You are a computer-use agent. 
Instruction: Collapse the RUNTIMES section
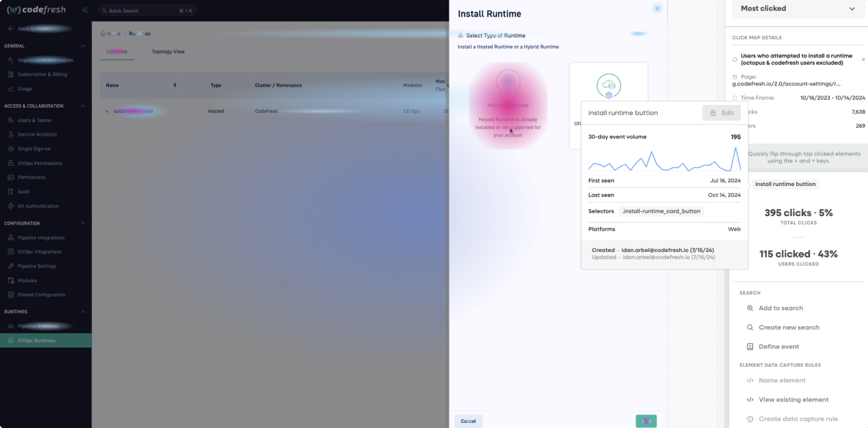(x=83, y=312)
